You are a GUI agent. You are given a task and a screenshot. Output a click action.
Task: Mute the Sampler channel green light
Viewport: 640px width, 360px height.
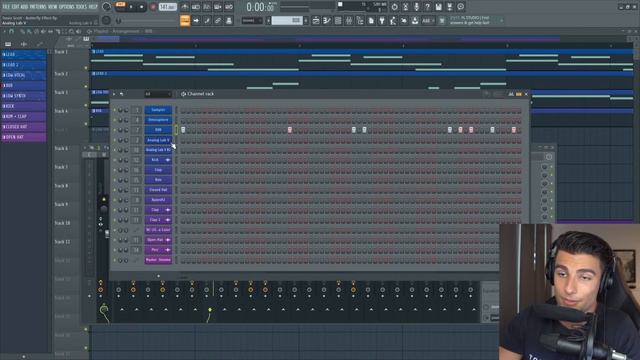[x=115, y=110]
